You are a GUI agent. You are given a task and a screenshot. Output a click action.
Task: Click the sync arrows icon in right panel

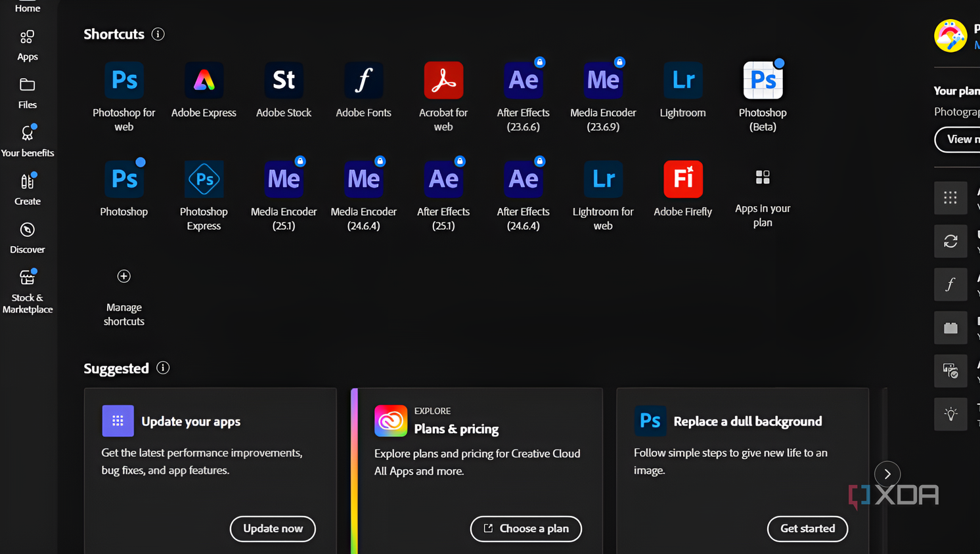[950, 241]
